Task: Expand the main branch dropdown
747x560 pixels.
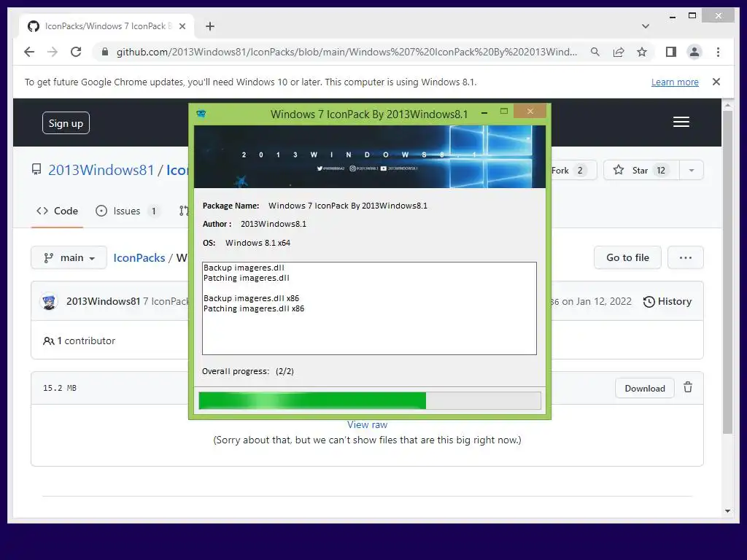Action: coord(69,257)
